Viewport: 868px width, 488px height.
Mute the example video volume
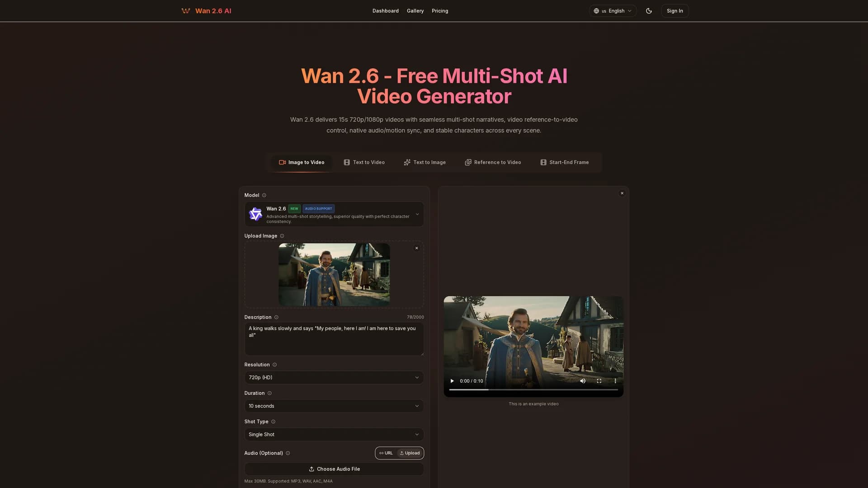point(583,381)
